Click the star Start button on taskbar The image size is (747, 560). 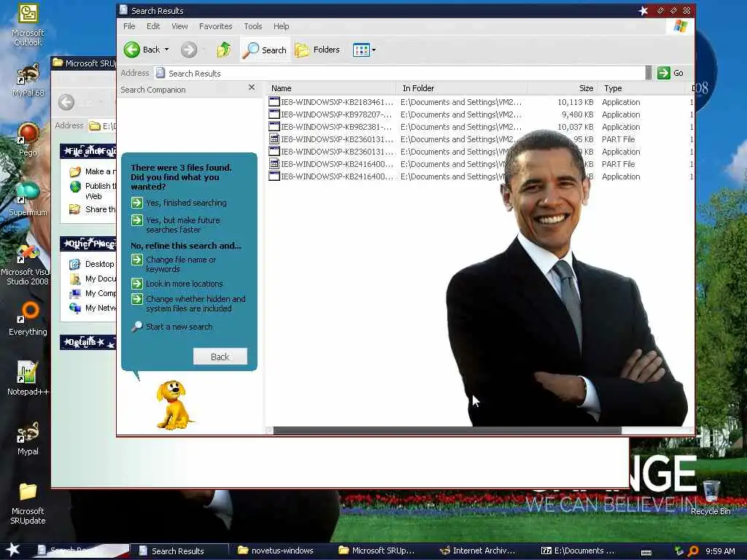12,550
